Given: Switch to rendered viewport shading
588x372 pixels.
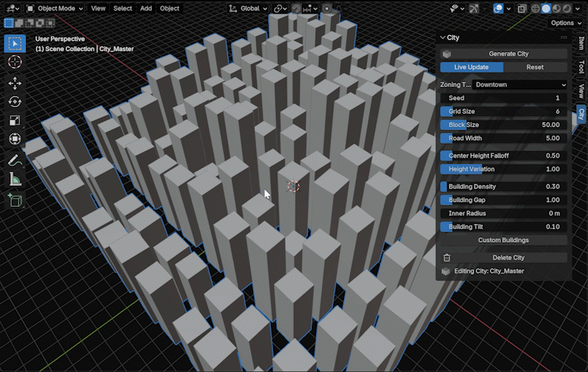Looking at the screenshot, I should (x=566, y=8).
